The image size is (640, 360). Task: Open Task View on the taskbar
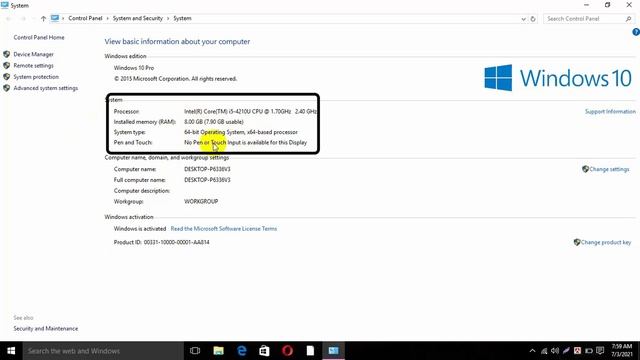195,351
